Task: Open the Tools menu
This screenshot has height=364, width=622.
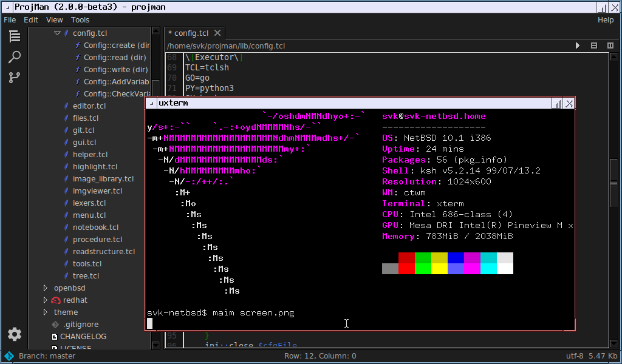Action: click(80, 20)
